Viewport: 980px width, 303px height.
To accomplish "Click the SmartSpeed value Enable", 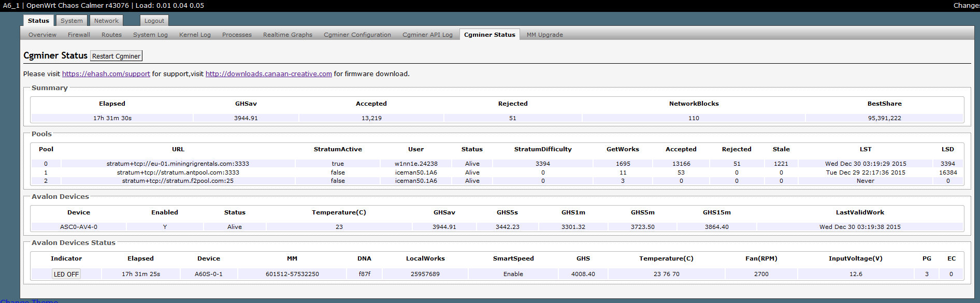I will point(513,274).
